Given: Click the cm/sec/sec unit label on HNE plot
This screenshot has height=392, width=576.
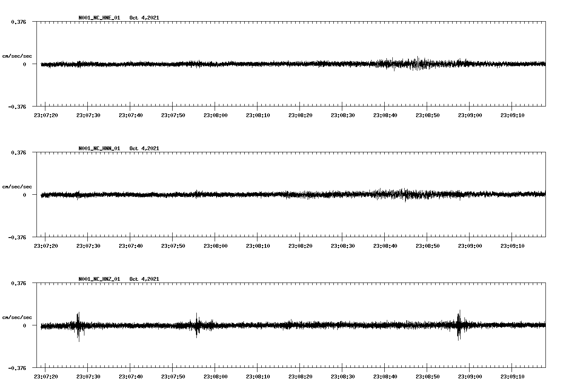Looking at the screenshot, I should 17,56.
